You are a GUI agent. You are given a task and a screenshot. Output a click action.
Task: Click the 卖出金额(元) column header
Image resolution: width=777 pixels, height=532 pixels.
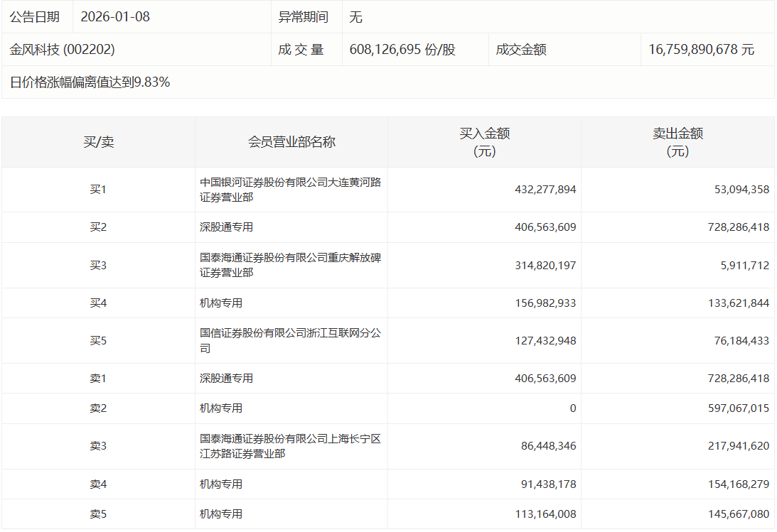click(x=678, y=142)
